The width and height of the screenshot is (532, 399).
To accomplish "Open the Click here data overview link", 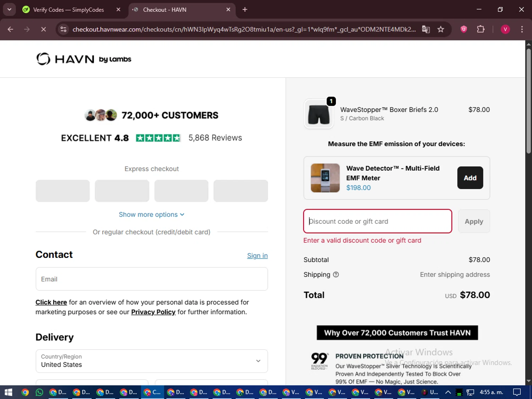I will pyautogui.click(x=51, y=302).
